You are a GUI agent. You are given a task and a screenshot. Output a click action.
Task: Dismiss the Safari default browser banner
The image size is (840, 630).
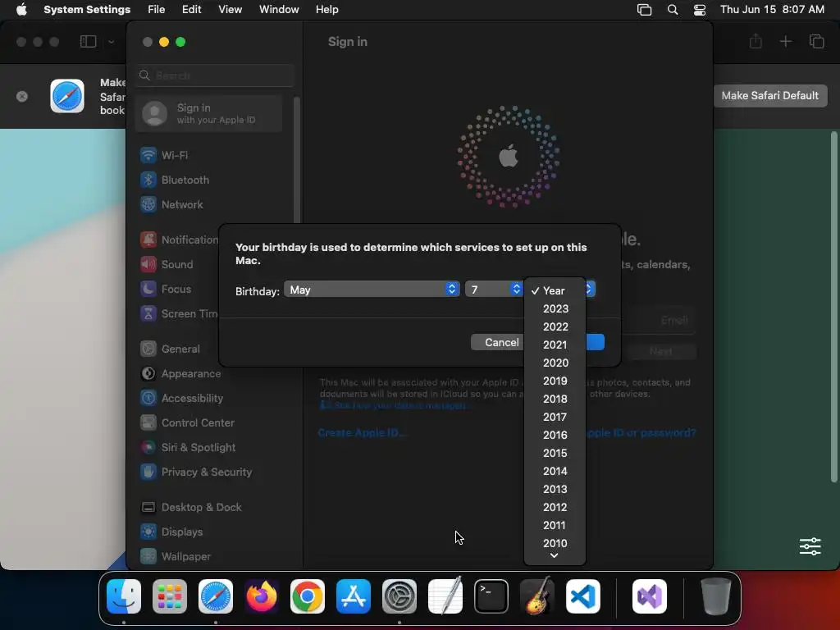point(22,97)
